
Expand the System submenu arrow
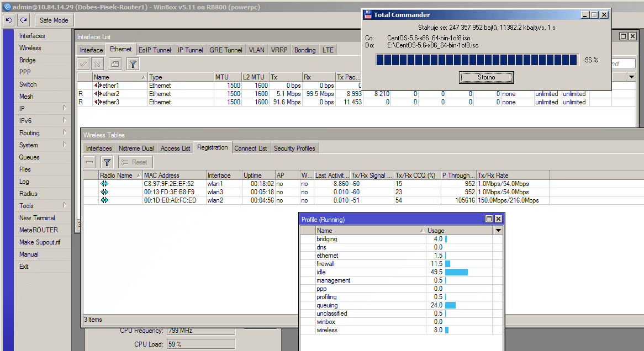(65, 145)
